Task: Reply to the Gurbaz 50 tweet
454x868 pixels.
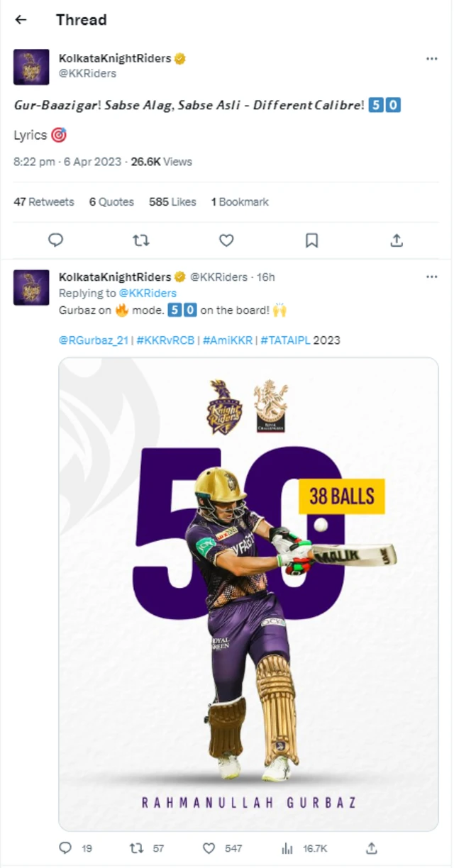Action: point(66,848)
